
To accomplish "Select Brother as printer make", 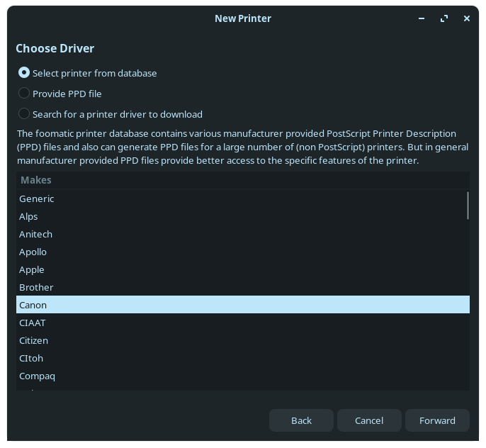I will click(x=37, y=288).
